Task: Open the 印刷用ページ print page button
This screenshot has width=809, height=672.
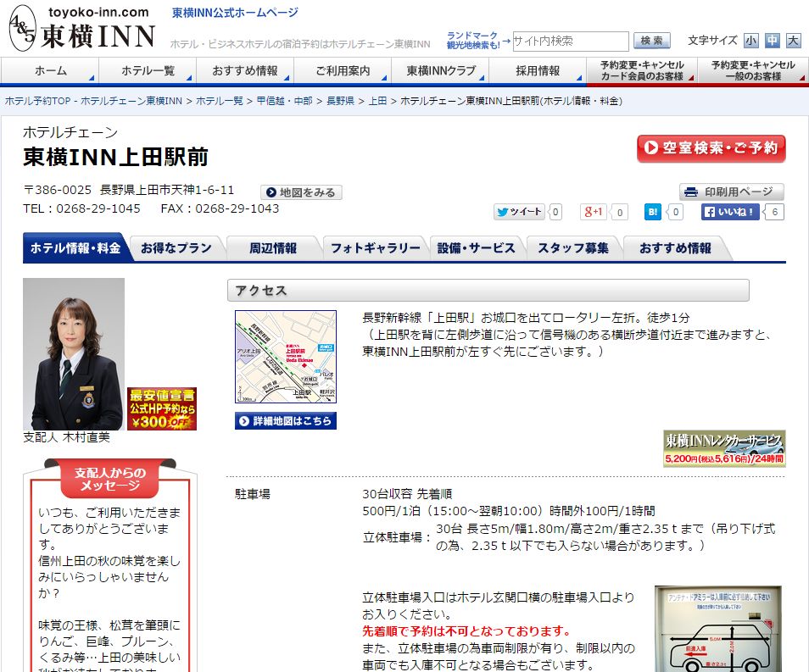Action: 732,192
